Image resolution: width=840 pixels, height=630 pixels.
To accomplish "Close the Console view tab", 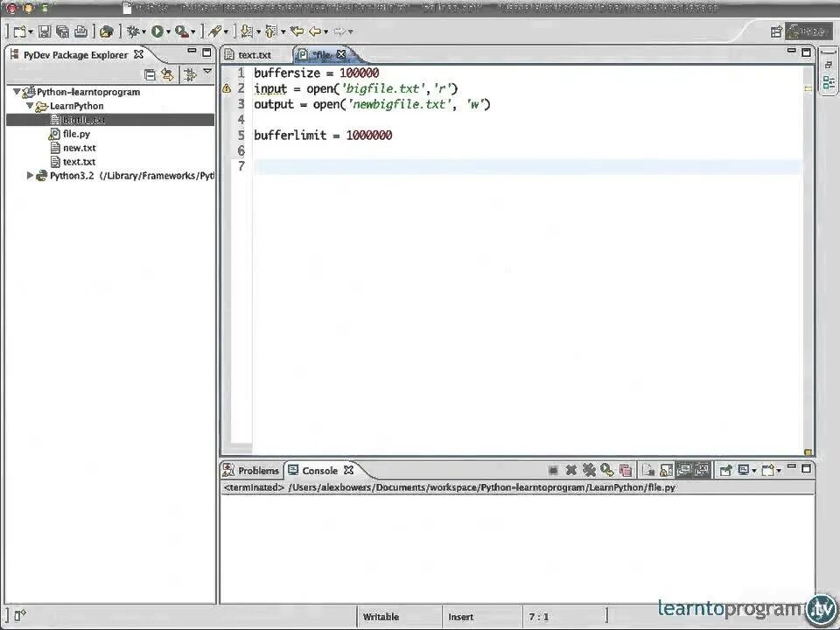I will 349,470.
